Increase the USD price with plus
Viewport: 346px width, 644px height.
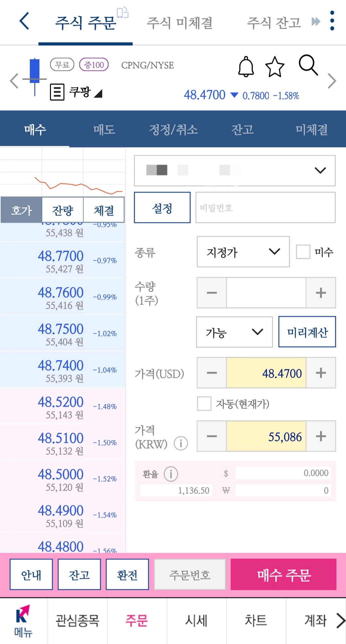click(321, 373)
